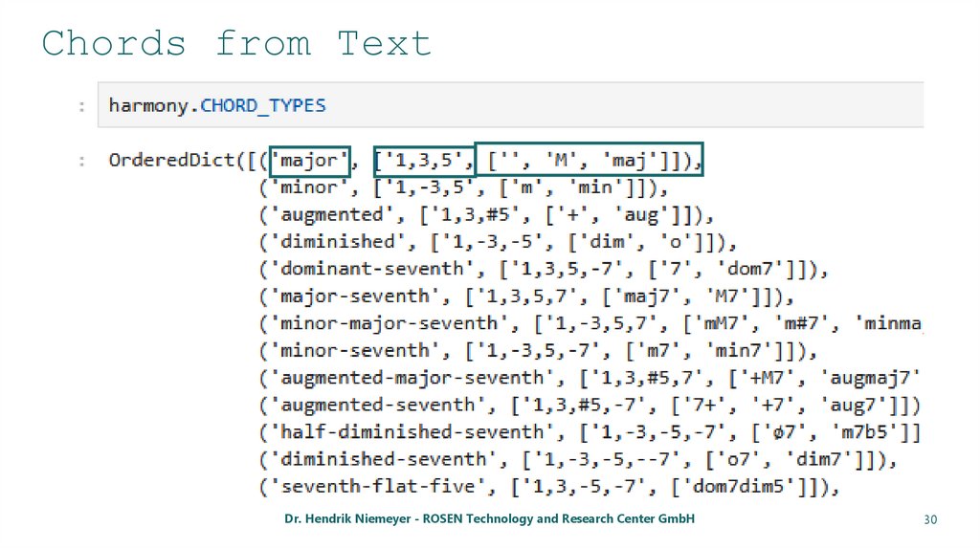Click the harmony.CHORD_TYPES code input cell

pyautogui.click(x=511, y=105)
